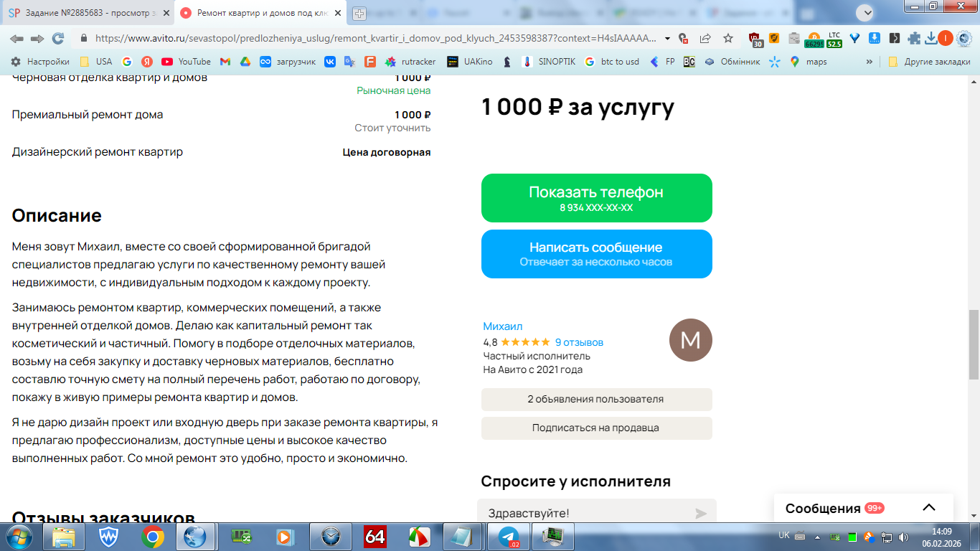The image size is (980, 551).
Task: Open the Bitcoin price extension icon
Action: tap(814, 39)
